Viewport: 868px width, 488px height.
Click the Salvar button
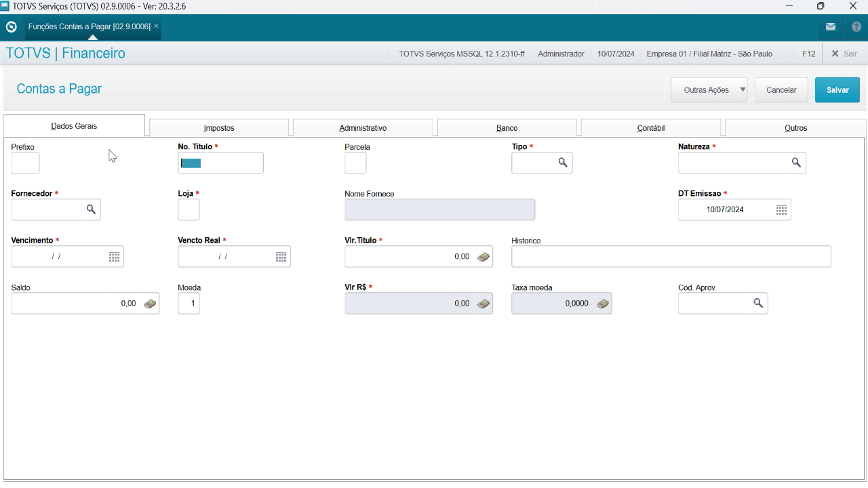coord(837,90)
